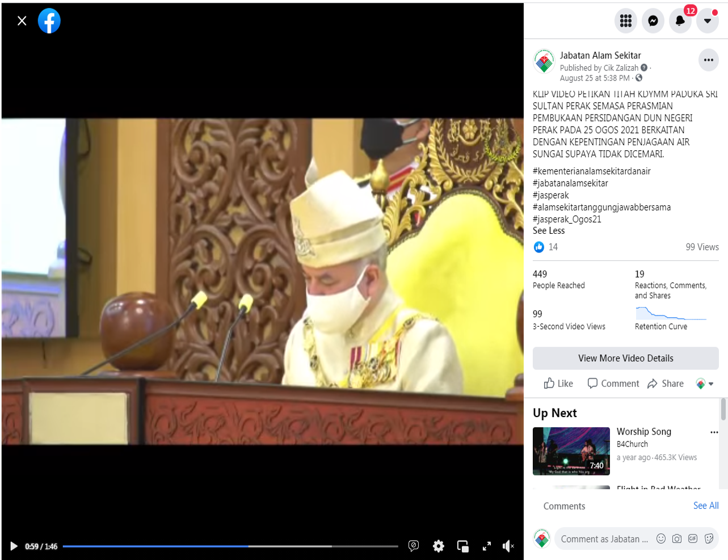Open the Worship Song video thumbnail
Image resolution: width=728 pixels, height=560 pixels.
pyautogui.click(x=571, y=451)
